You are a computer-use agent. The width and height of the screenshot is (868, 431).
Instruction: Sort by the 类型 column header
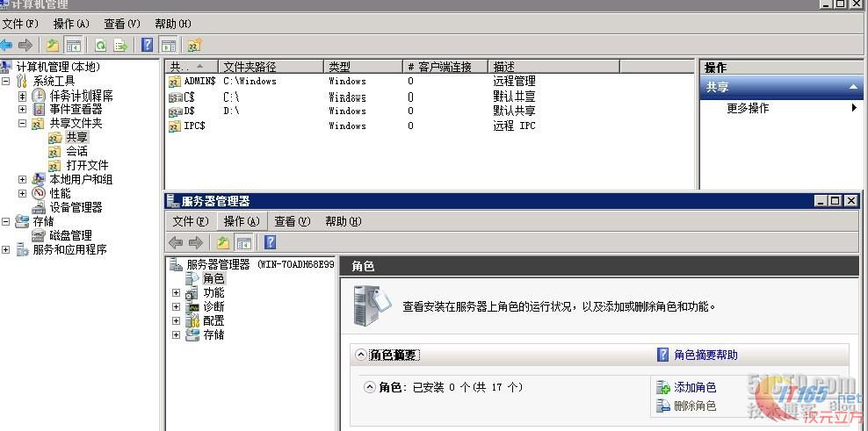[x=363, y=67]
